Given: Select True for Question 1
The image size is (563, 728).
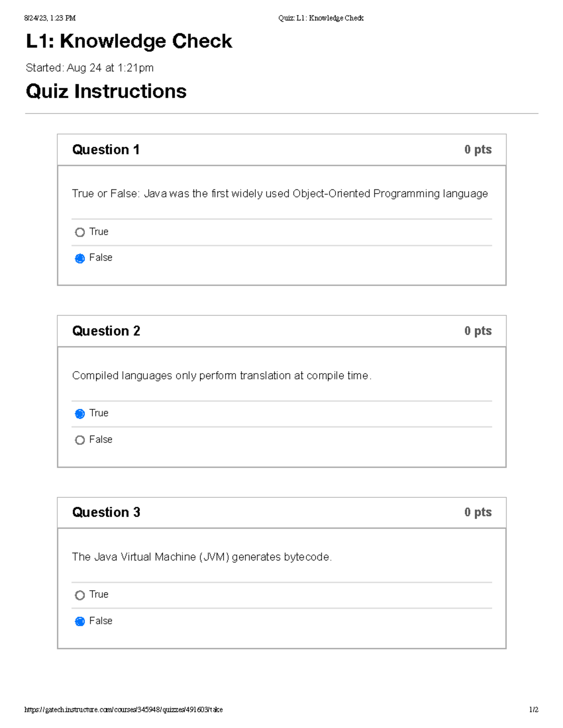Looking at the screenshot, I should 80,232.
